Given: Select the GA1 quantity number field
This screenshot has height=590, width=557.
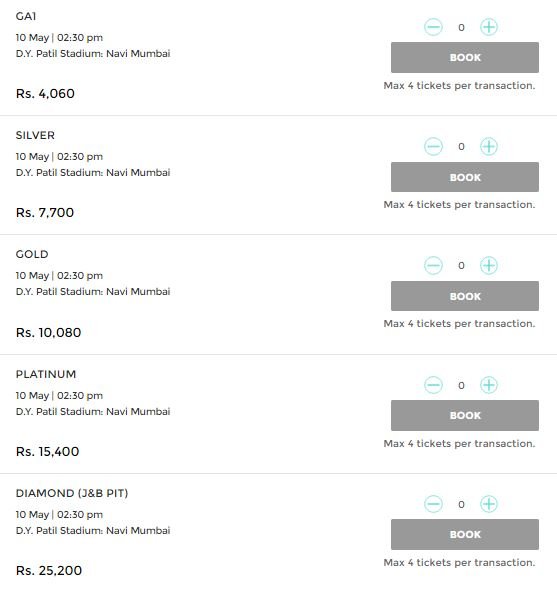Looking at the screenshot, I should pos(461,27).
